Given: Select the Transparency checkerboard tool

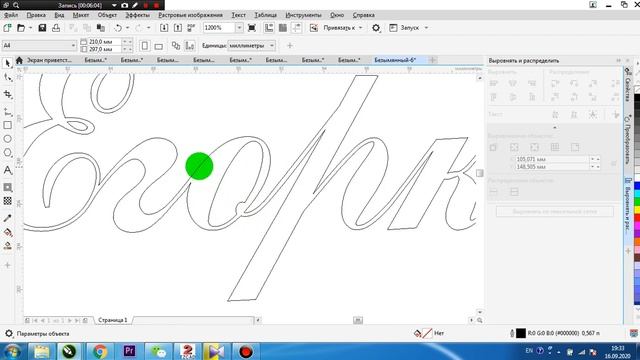Looking at the screenshot, I should click(x=7, y=201).
